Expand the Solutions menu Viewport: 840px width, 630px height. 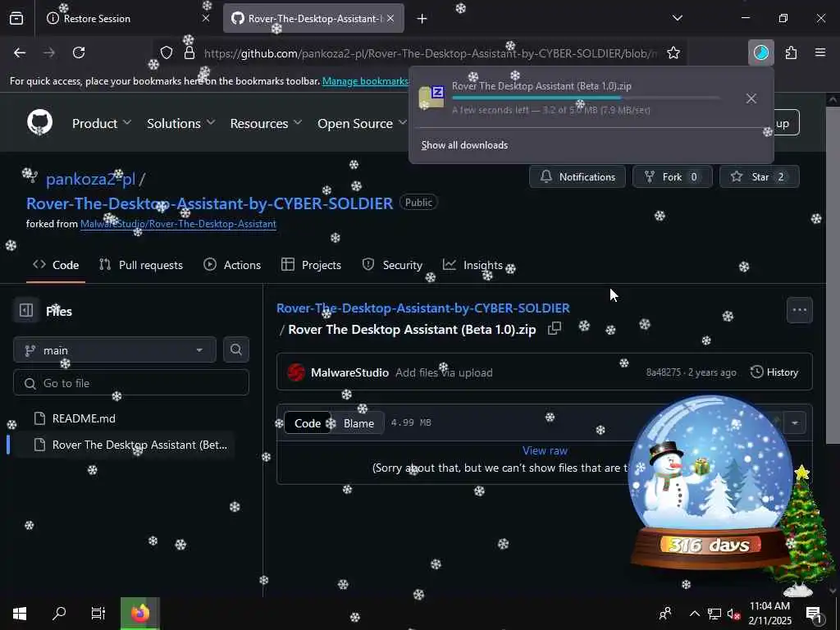181,123
